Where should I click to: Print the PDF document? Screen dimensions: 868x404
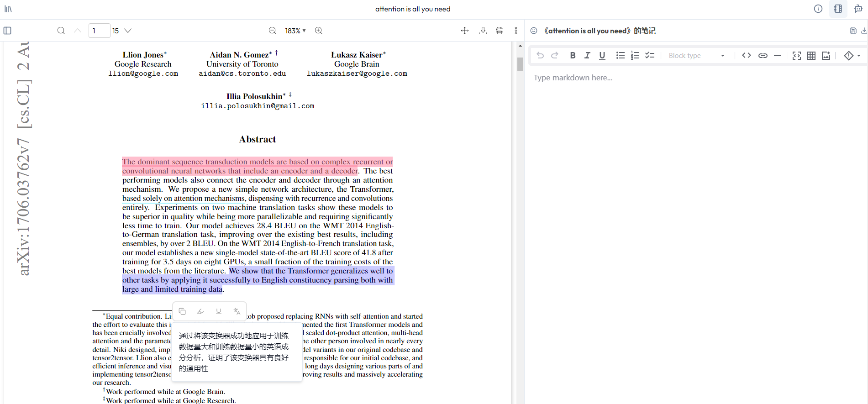pos(500,31)
